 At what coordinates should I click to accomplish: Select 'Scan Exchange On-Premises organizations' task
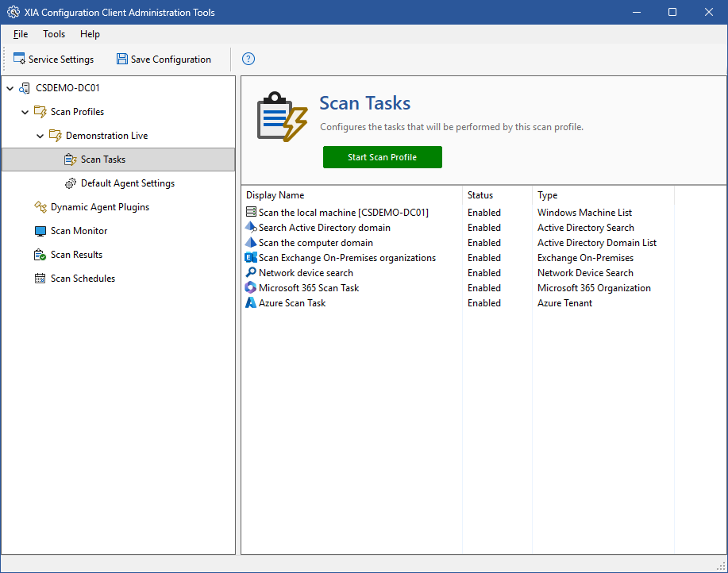coord(347,257)
